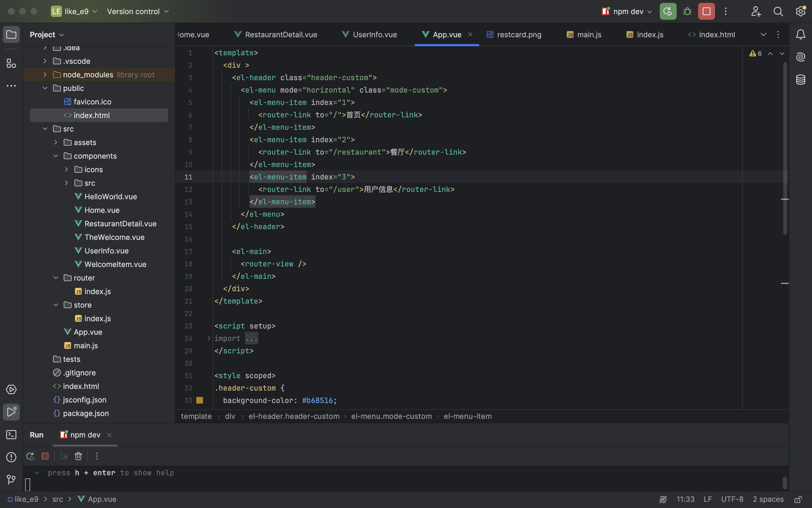812x508 pixels.
Task: Open the npm dev run configuration dropdown
Action: point(627,11)
